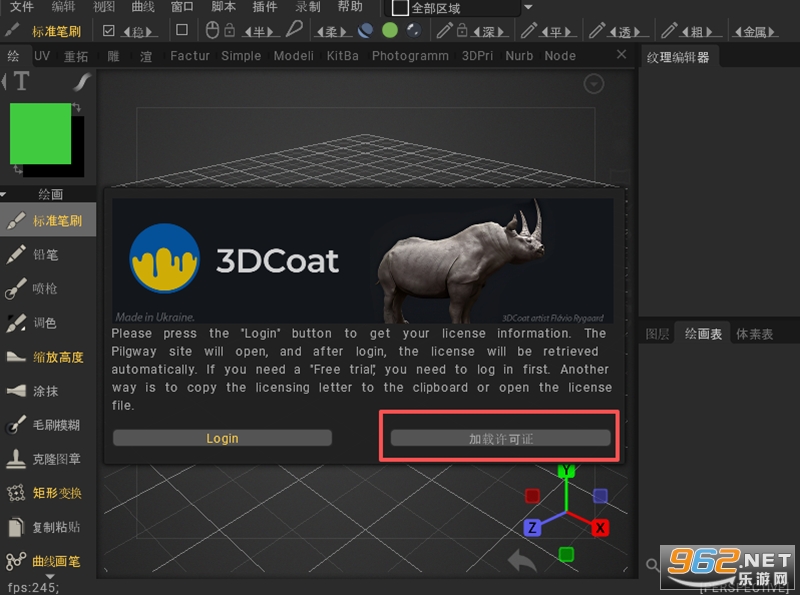Open the circular dropdown button at viewport top right
800x595 pixels.
(594, 84)
